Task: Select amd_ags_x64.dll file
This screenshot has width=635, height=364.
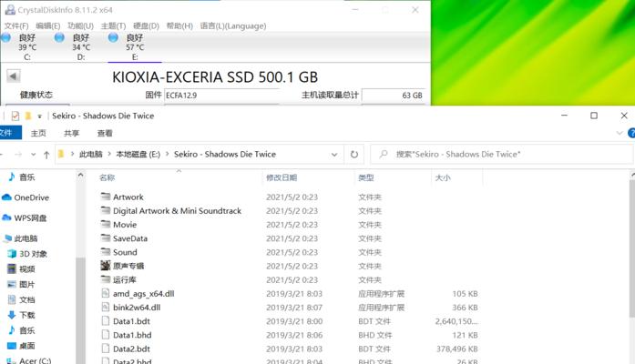Action: (x=138, y=294)
